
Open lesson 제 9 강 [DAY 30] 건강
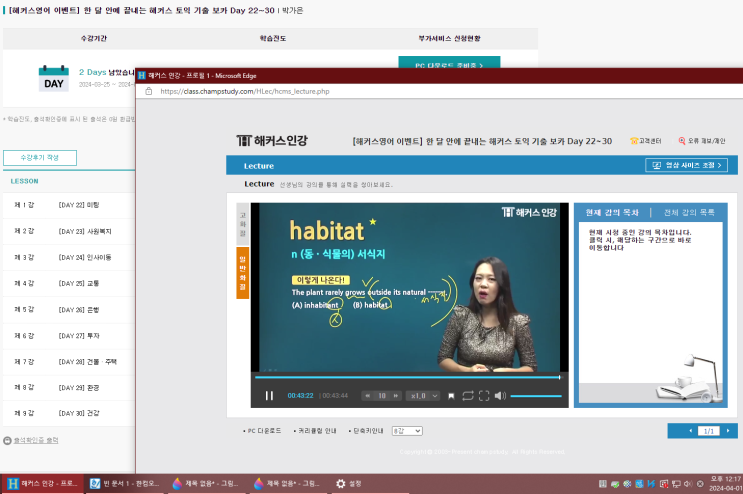(x=69, y=413)
